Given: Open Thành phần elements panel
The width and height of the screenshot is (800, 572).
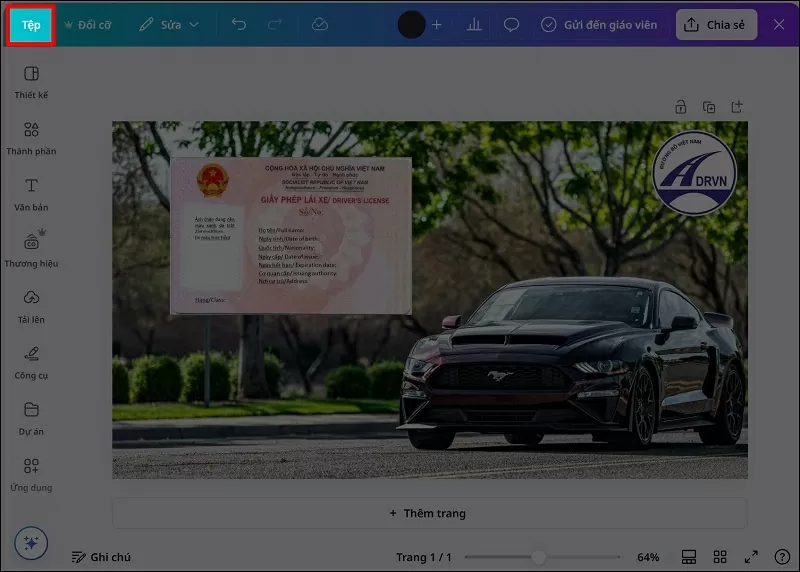Looking at the screenshot, I should pyautogui.click(x=31, y=138).
